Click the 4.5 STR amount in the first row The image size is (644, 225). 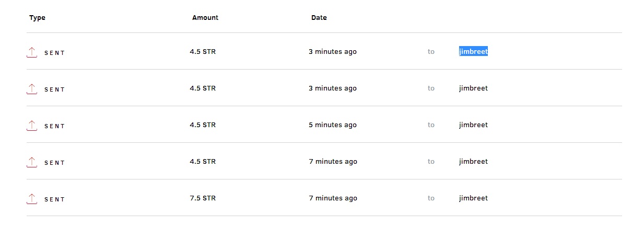click(x=203, y=52)
